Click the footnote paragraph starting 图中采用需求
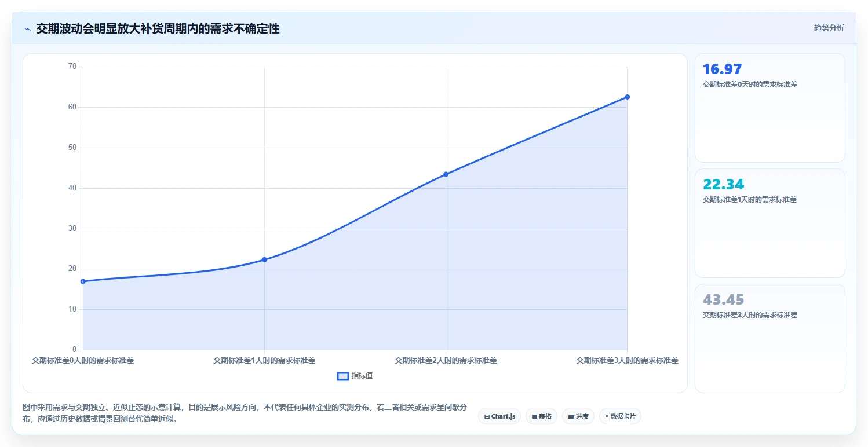The height and width of the screenshot is (447, 868). pyautogui.click(x=245, y=413)
